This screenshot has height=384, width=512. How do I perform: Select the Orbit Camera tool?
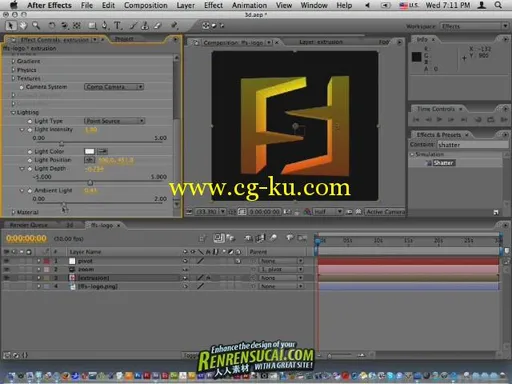(x=64, y=26)
